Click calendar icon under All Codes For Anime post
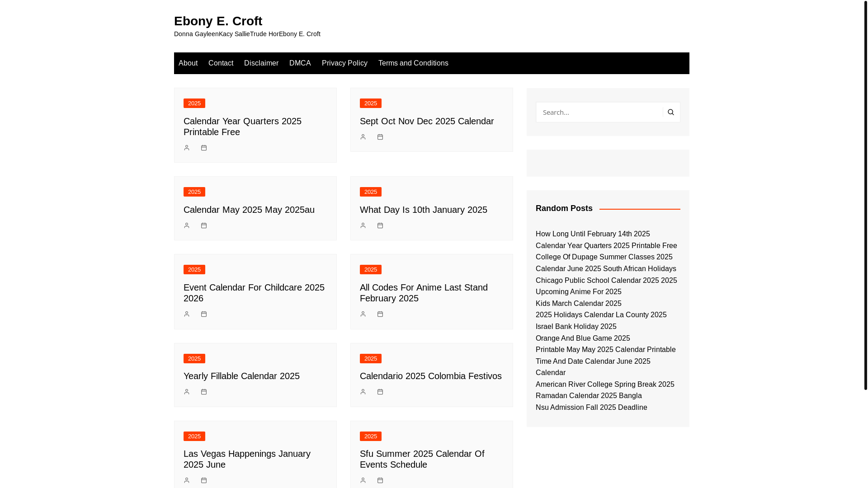 (x=380, y=314)
